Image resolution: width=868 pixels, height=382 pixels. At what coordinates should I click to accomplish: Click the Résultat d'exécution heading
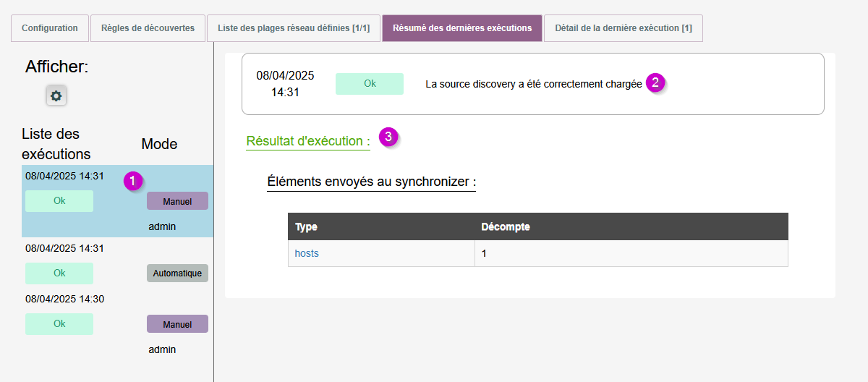(308, 141)
